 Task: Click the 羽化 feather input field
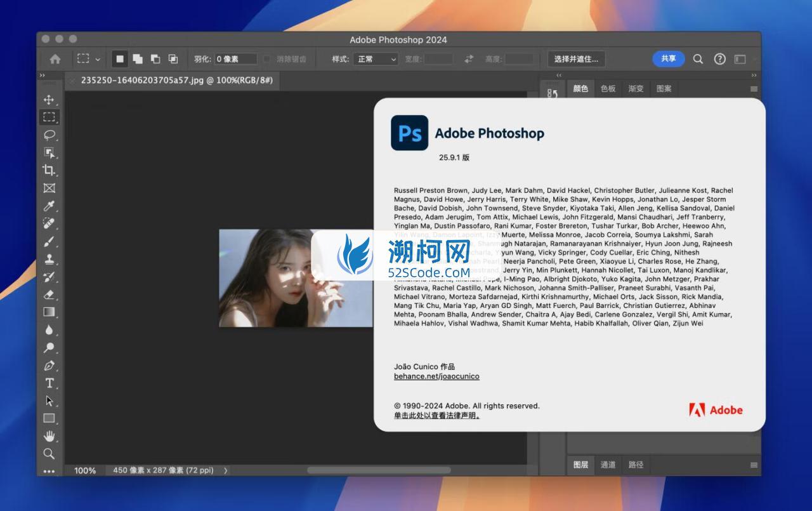pyautogui.click(x=236, y=59)
